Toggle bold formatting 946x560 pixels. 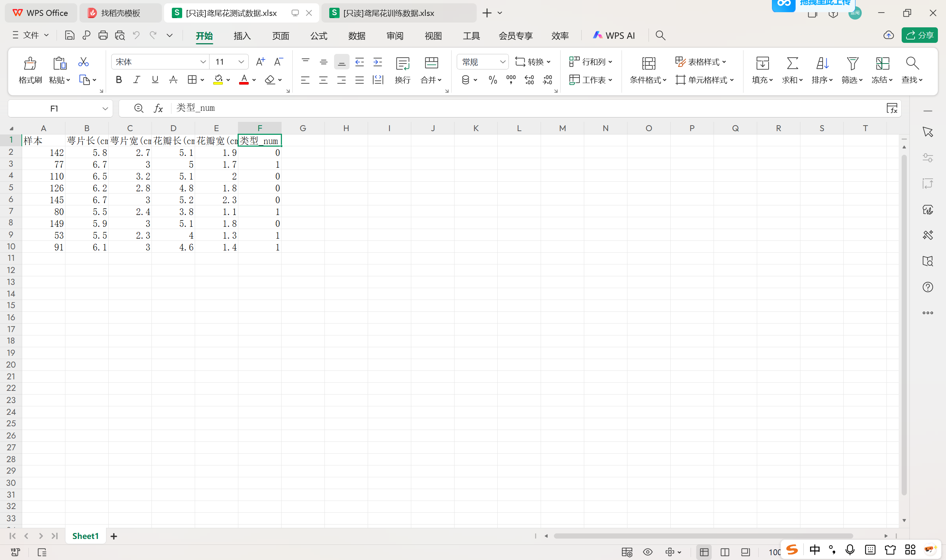point(119,80)
